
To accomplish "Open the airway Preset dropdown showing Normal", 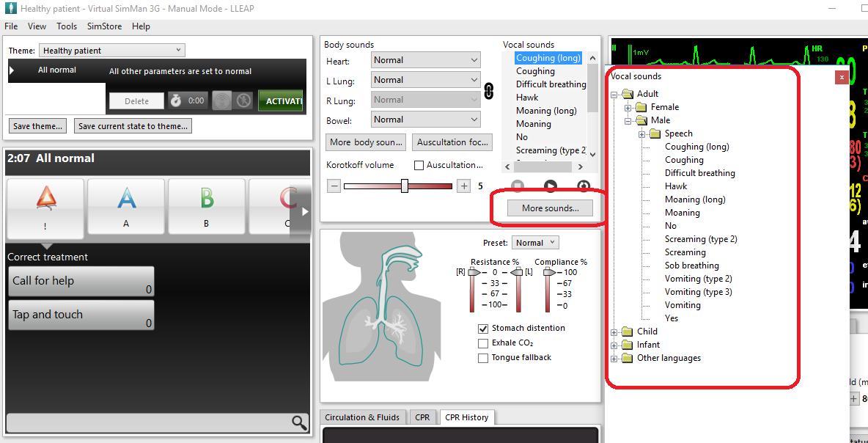I will [534, 242].
